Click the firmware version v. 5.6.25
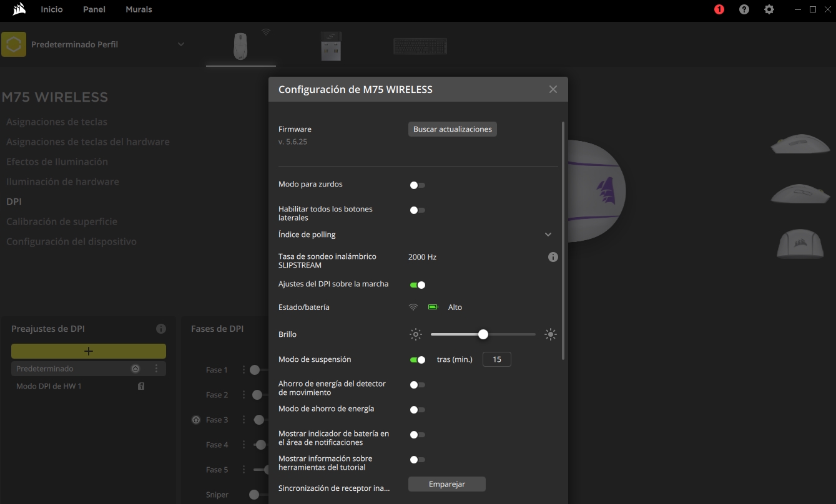 point(293,142)
